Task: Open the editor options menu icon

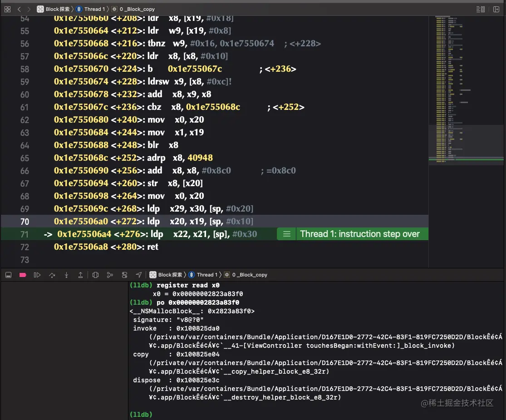Action: coord(481,9)
